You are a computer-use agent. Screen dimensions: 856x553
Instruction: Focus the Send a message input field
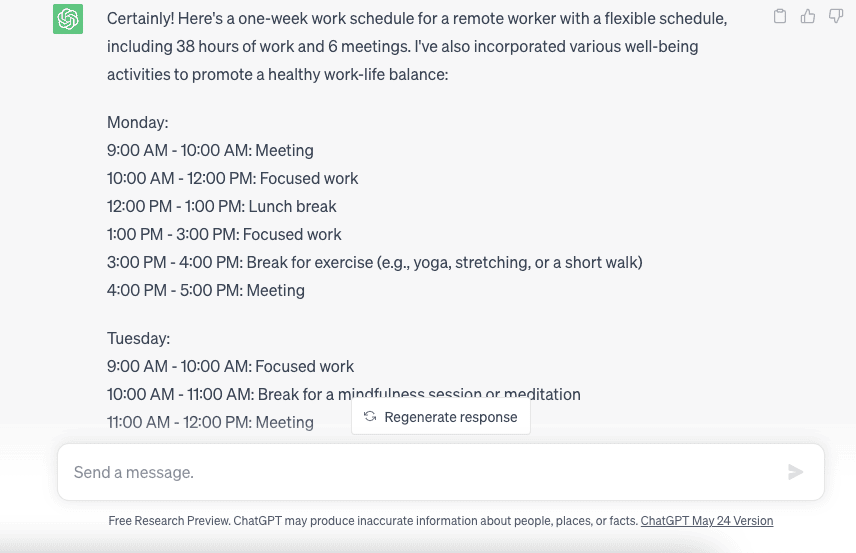(441, 472)
